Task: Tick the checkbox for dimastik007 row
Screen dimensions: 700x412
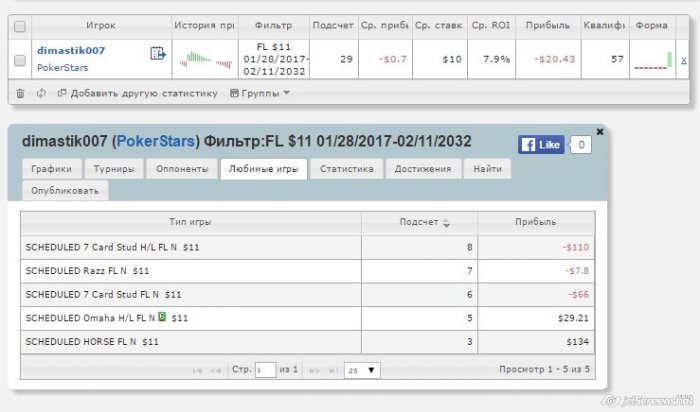Action: tap(20, 60)
